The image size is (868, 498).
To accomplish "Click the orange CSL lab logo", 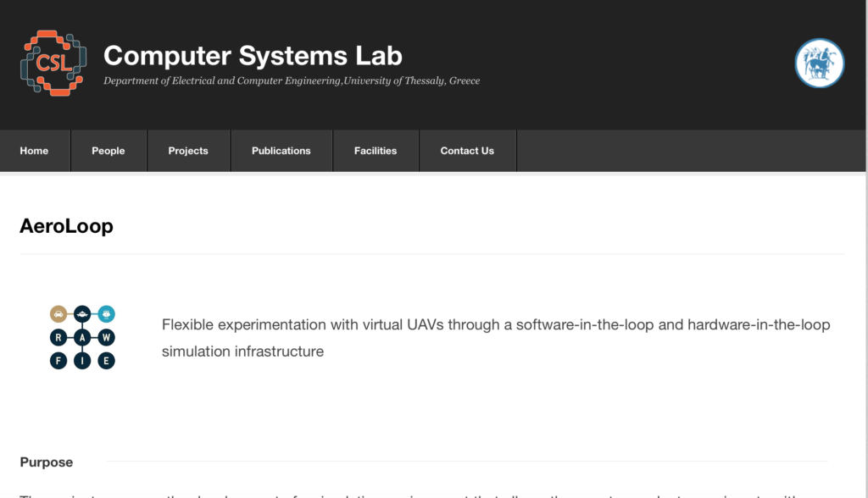I will point(53,63).
